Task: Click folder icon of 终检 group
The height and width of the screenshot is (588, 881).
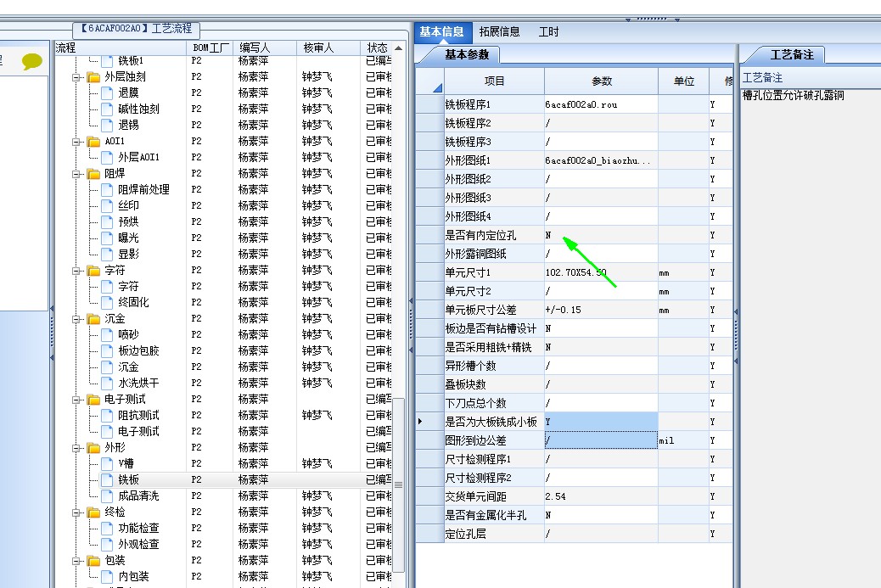Action: (94, 512)
